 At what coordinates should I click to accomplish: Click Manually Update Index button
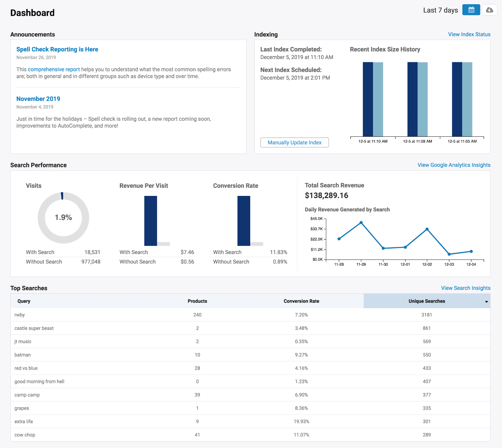[294, 142]
